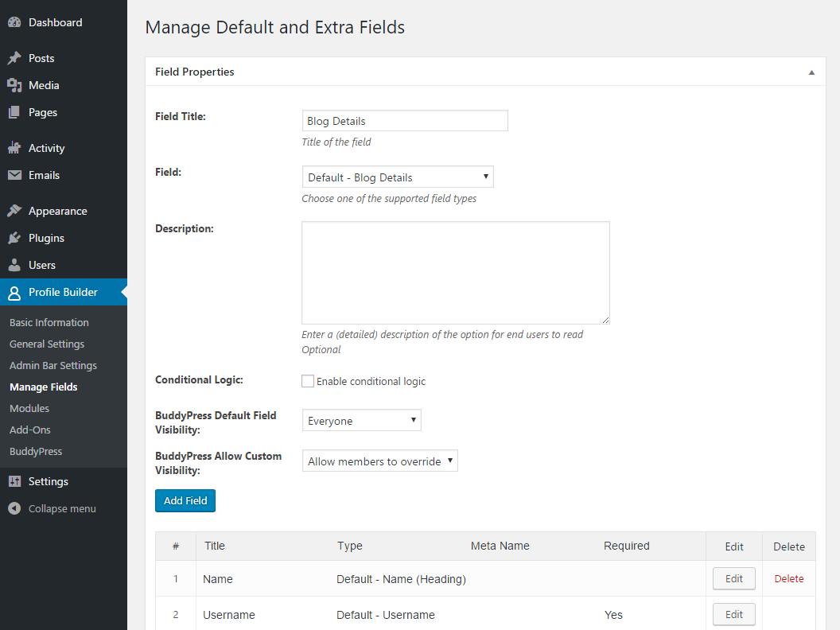Open BuddyPress submenu
840x630 pixels.
[x=36, y=451]
